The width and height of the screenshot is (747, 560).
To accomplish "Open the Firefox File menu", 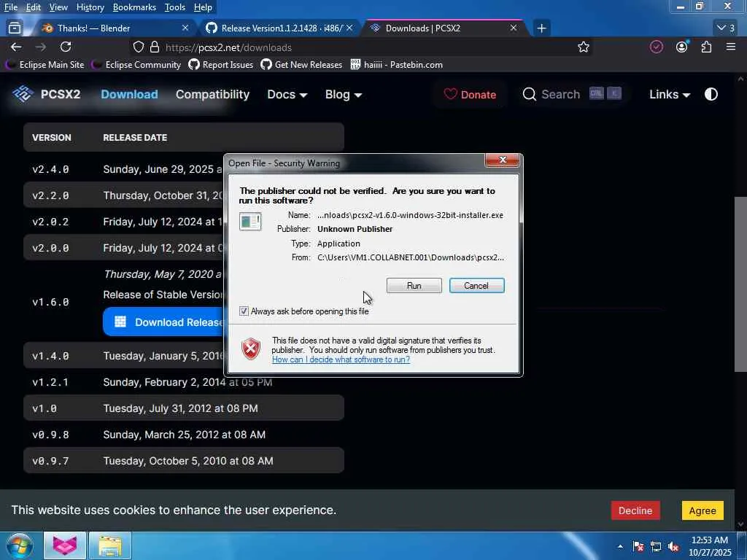I will [10, 7].
